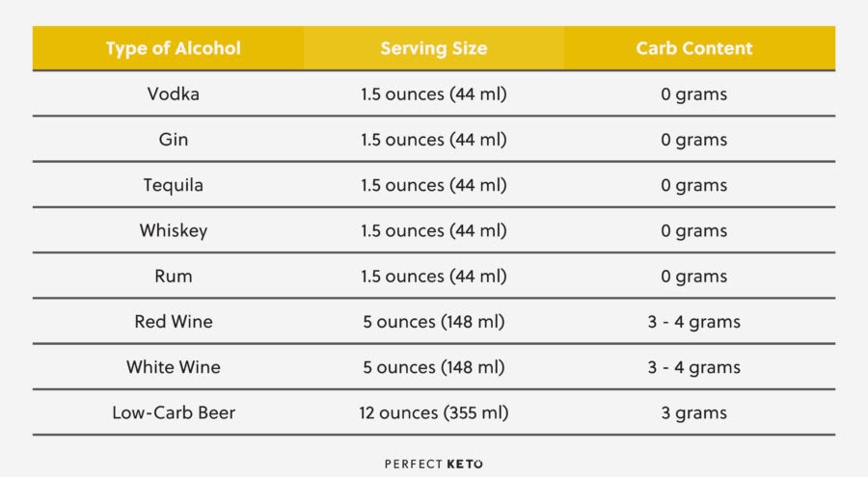Select the Gin row label
The height and width of the screenshot is (477, 868).
[x=174, y=140]
